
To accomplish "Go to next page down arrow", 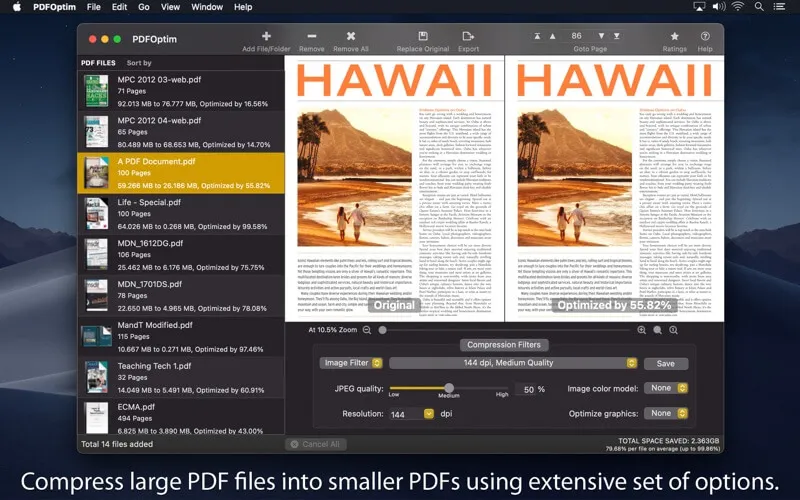I will (601, 36).
